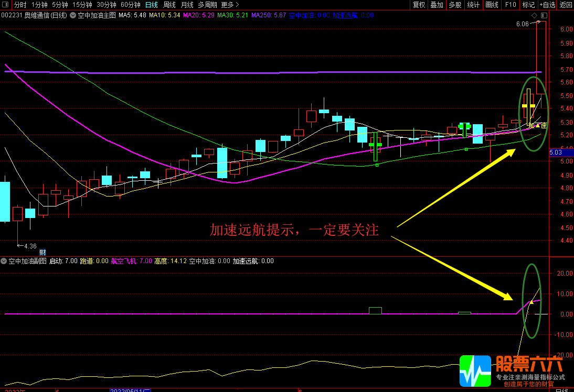The height and width of the screenshot is (392, 574).
Task: Open F10 company info
Action: (x=510, y=5)
